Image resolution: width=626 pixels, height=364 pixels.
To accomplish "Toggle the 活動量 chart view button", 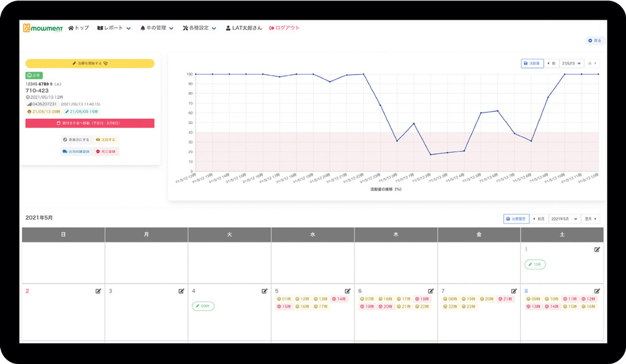I will click(x=532, y=63).
